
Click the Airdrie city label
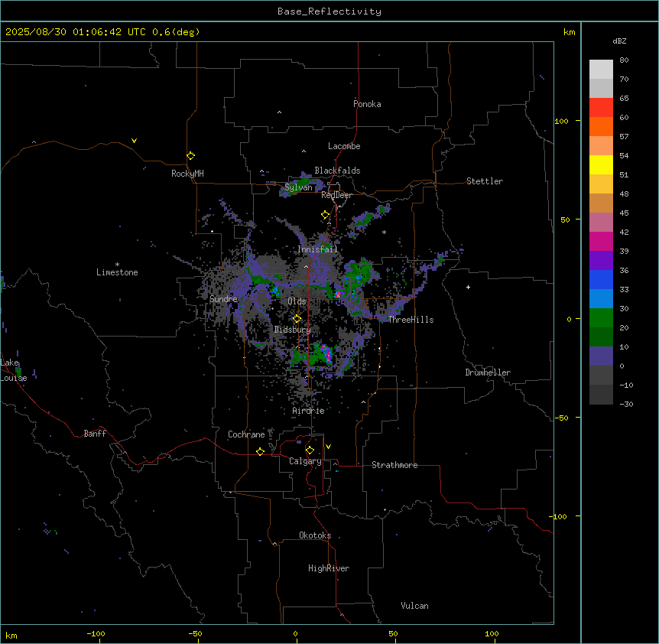click(309, 411)
